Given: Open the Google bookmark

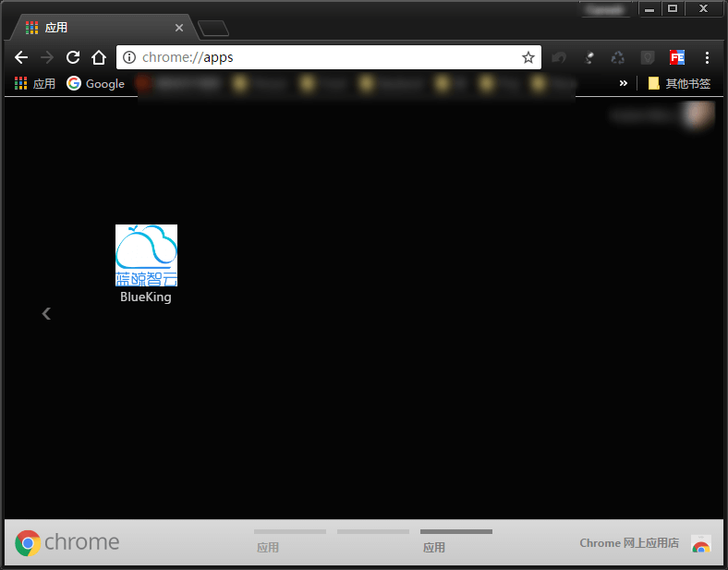Looking at the screenshot, I should [x=96, y=83].
